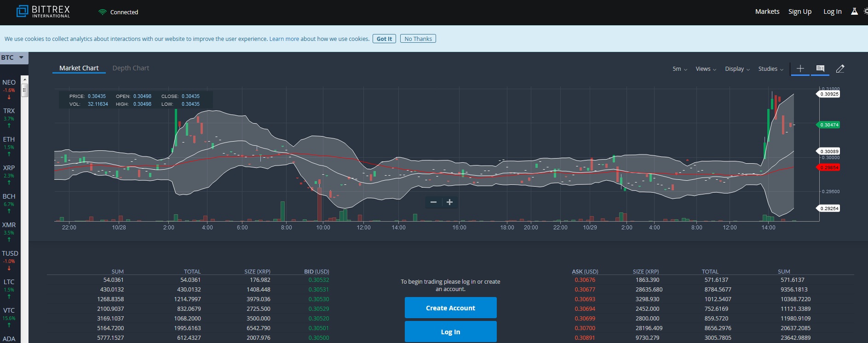Screen dimensions: 868x343
Task: Click ask price 0.30676
Action: [x=585, y=280]
